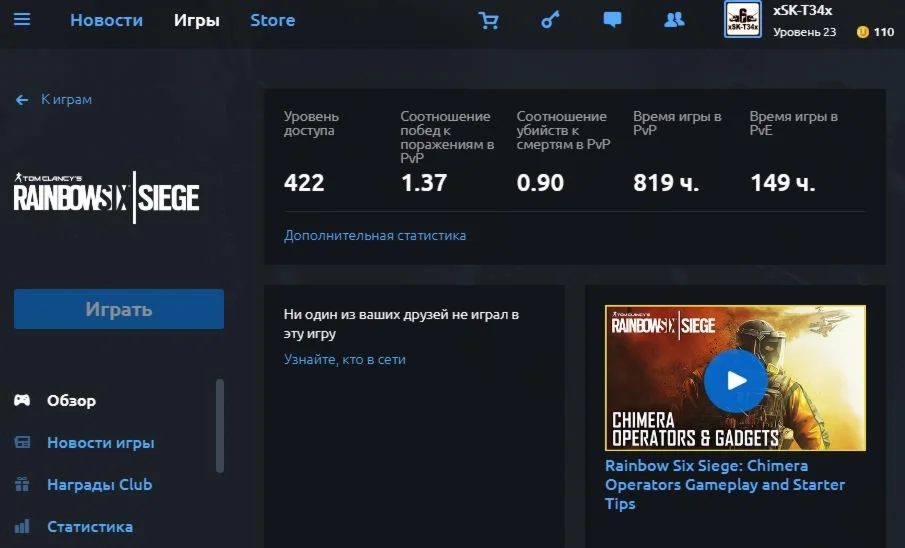Viewport: 905px width, 548px height.
Task: Open the shopping cart
Action: (x=488, y=20)
